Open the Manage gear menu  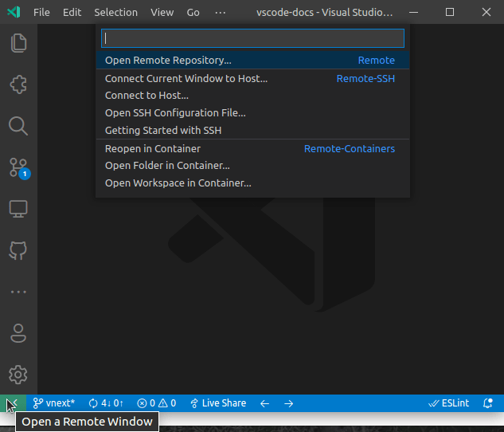(18, 374)
